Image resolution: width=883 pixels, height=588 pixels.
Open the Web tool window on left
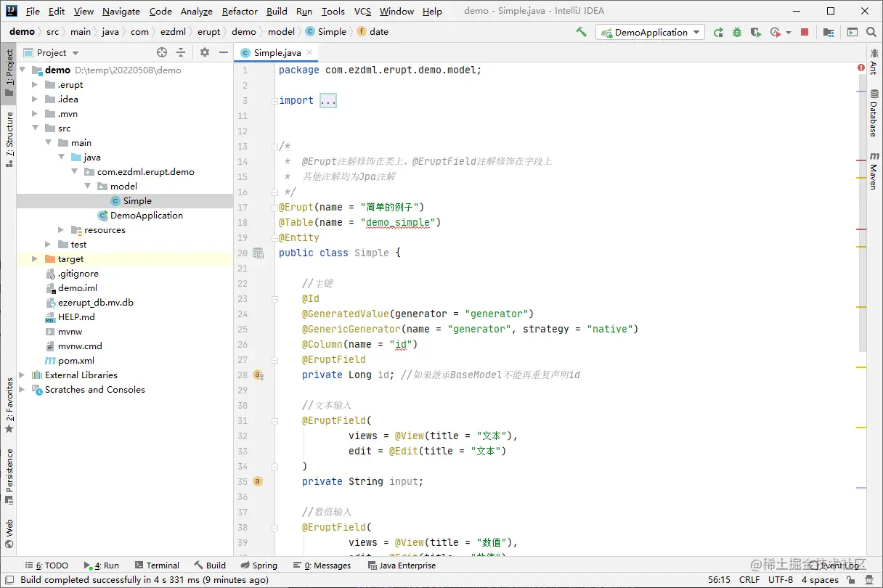[x=9, y=534]
